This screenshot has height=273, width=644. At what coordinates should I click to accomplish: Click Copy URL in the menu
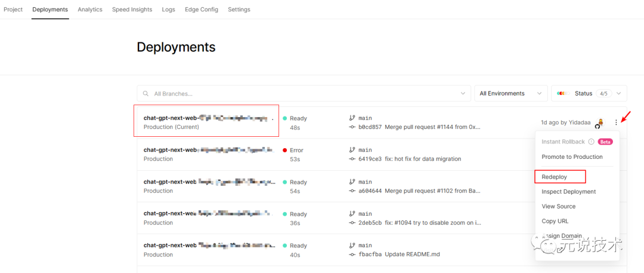pos(555,221)
